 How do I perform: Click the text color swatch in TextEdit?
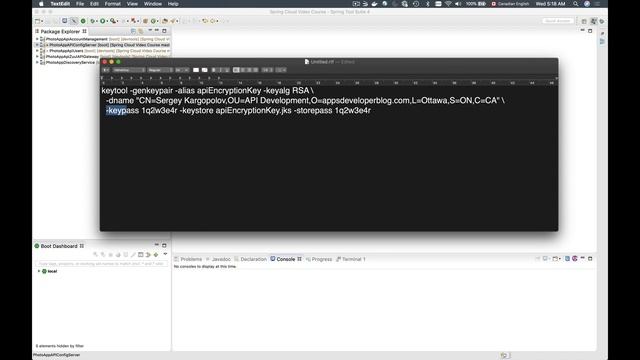pyautogui.click(x=196, y=70)
